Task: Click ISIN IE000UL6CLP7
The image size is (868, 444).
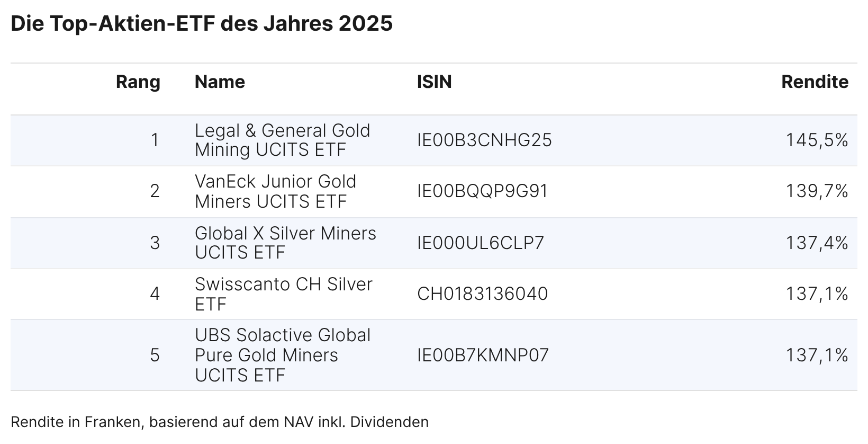Action: point(480,243)
